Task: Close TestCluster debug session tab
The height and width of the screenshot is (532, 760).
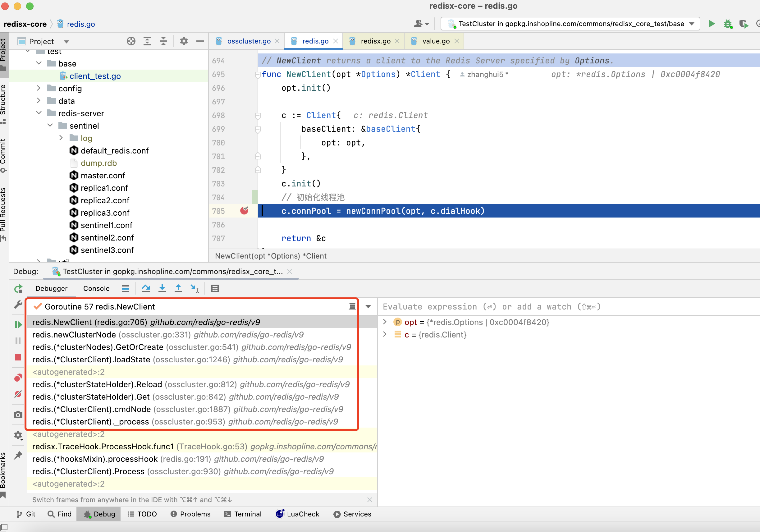Action: (290, 272)
